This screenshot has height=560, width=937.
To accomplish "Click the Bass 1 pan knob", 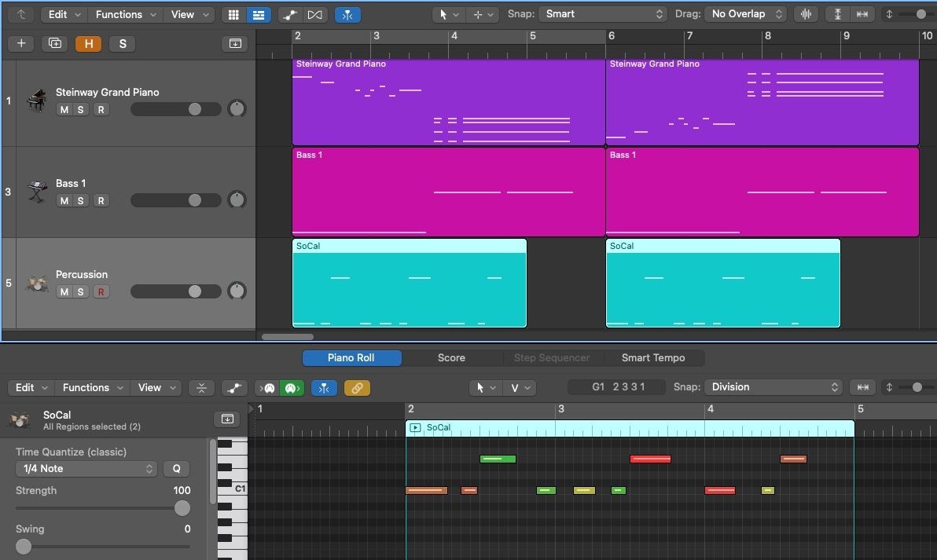I will click(237, 199).
